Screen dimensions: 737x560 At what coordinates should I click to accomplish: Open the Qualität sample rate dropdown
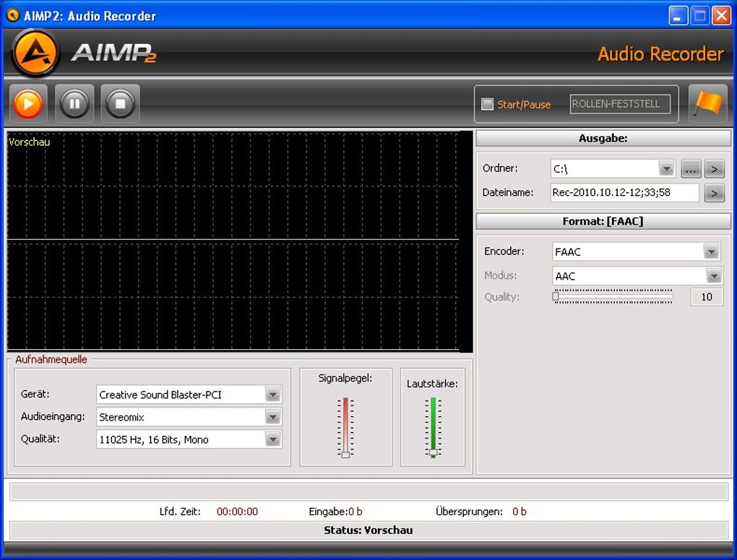pyautogui.click(x=272, y=439)
